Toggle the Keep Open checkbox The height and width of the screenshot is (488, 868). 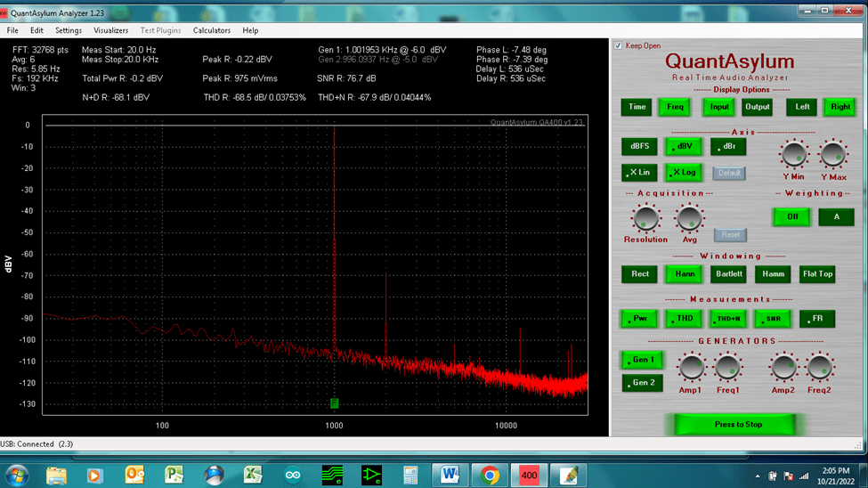pyautogui.click(x=618, y=45)
